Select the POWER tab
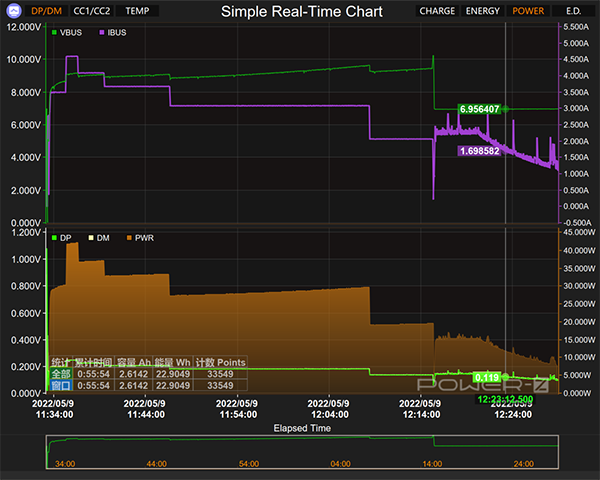Image resolution: width=600 pixels, height=480 pixels. [x=528, y=11]
